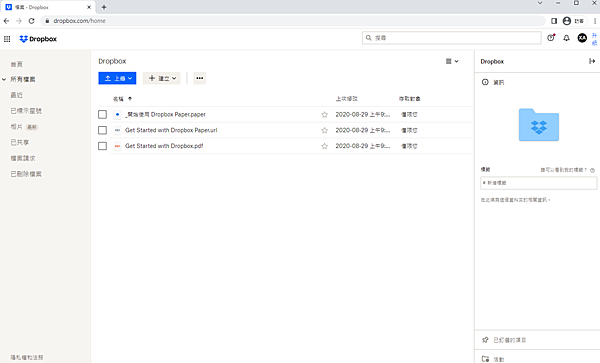
Task: Reload the Dropbox page
Action: point(31,21)
